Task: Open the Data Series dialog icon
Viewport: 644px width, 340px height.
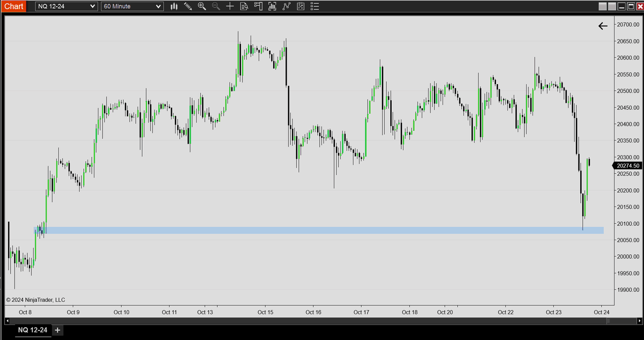Action: click(x=272, y=6)
